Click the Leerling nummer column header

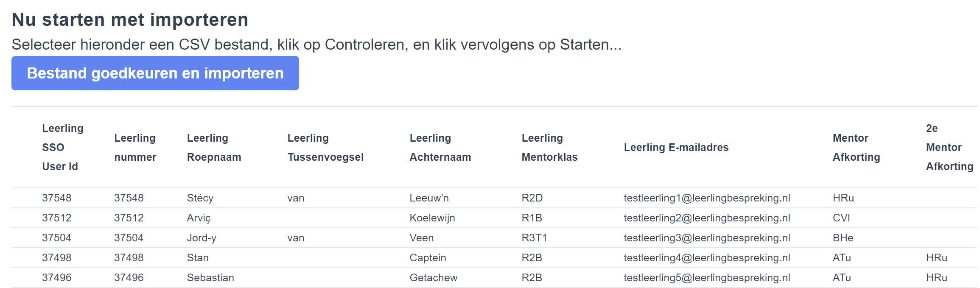(135, 147)
